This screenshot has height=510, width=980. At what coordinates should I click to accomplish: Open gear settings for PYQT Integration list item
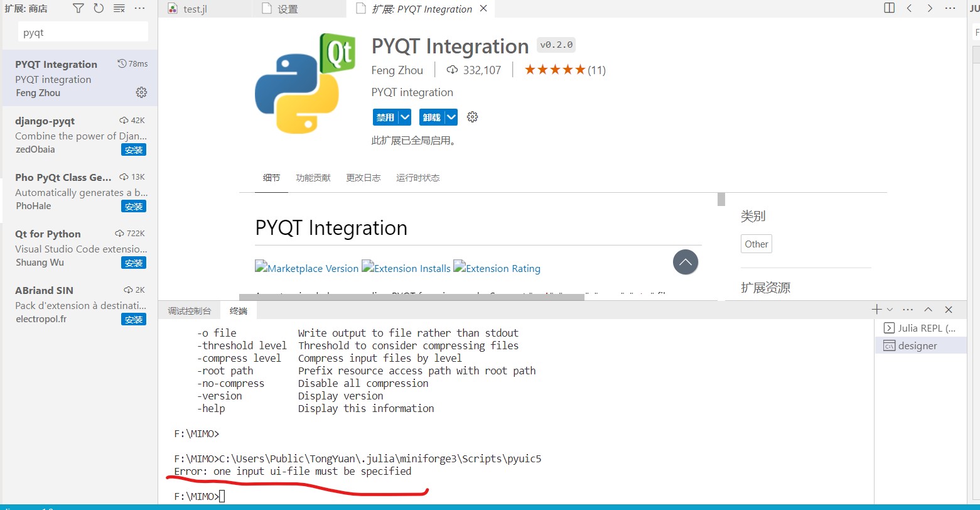click(141, 92)
